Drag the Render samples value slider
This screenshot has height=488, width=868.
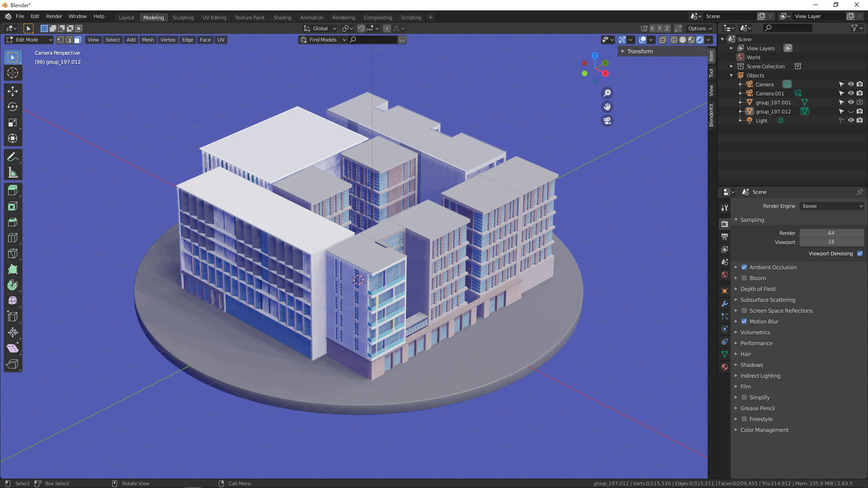[832, 232]
